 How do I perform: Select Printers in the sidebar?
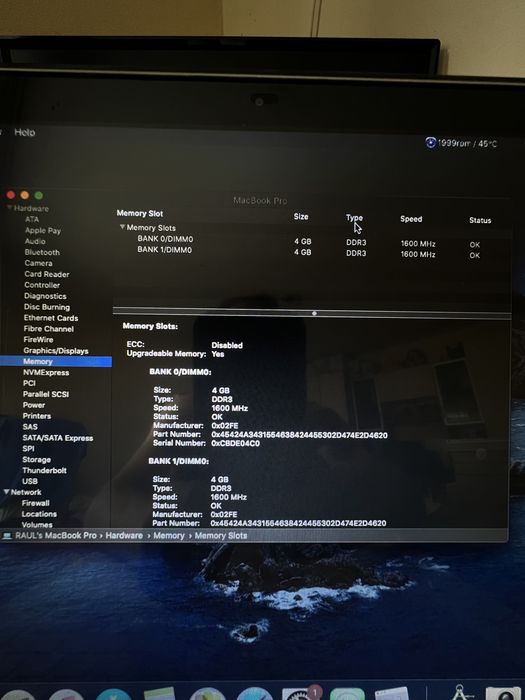tap(37, 416)
